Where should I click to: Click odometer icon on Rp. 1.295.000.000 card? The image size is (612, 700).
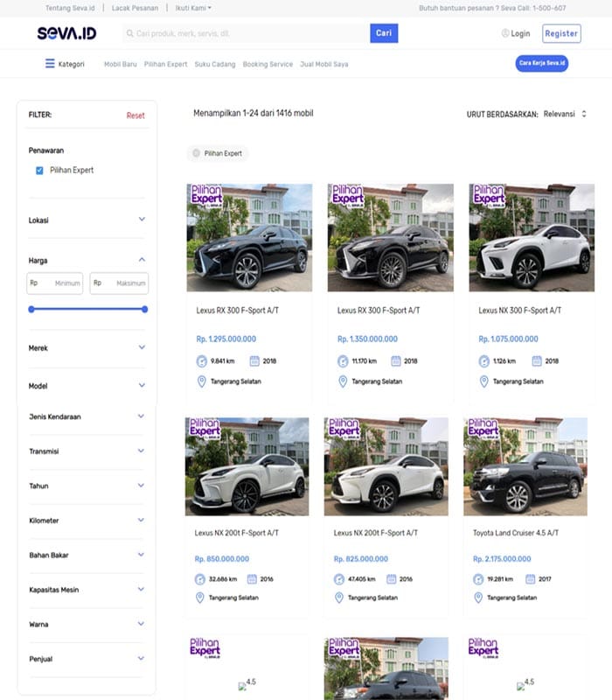[x=202, y=360]
